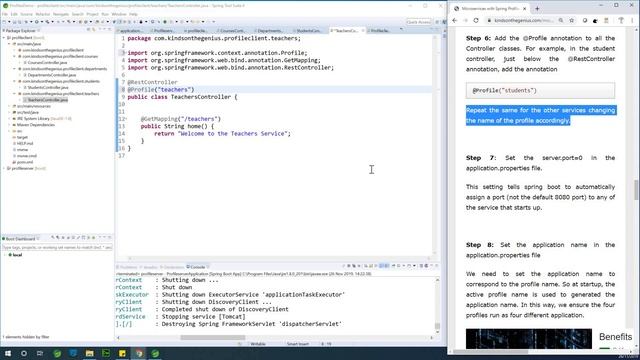This screenshot has height=360, width=640.
Task: Select HELP.md file in Package Explorer
Action: pyautogui.click(x=24, y=143)
